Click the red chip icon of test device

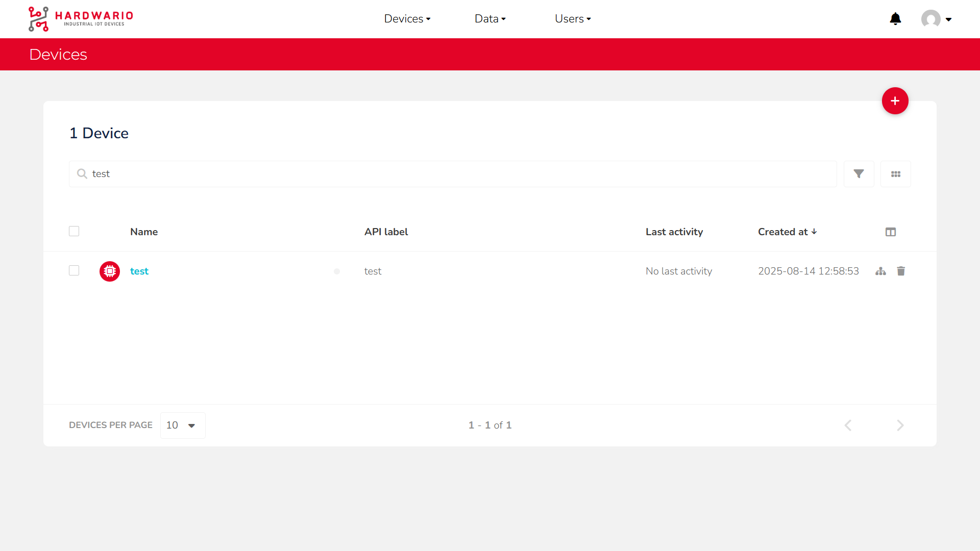point(110,271)
